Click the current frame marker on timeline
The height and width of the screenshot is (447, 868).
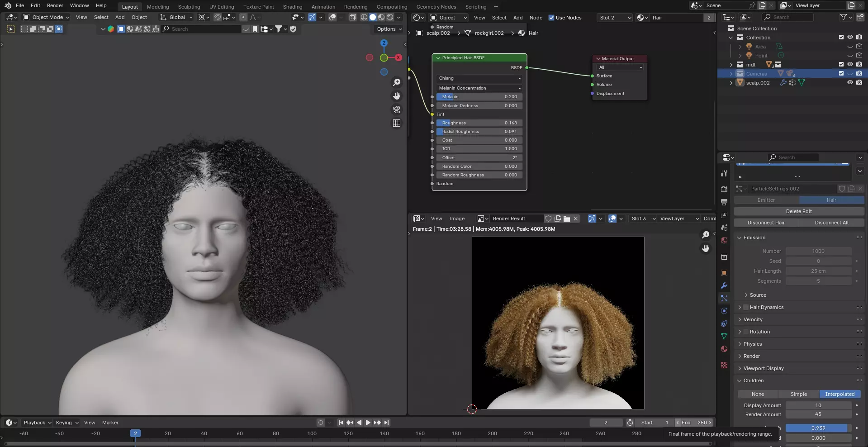135,433
